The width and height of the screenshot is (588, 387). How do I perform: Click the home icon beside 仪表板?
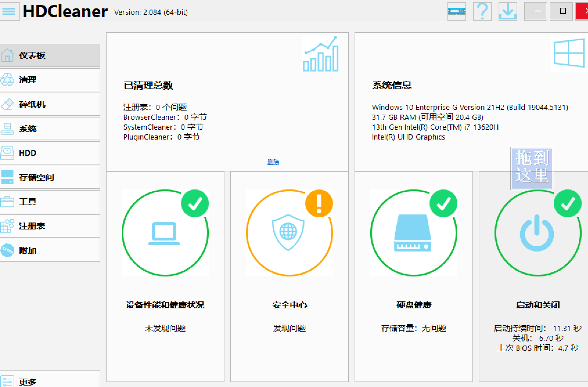tap(7, 55)
